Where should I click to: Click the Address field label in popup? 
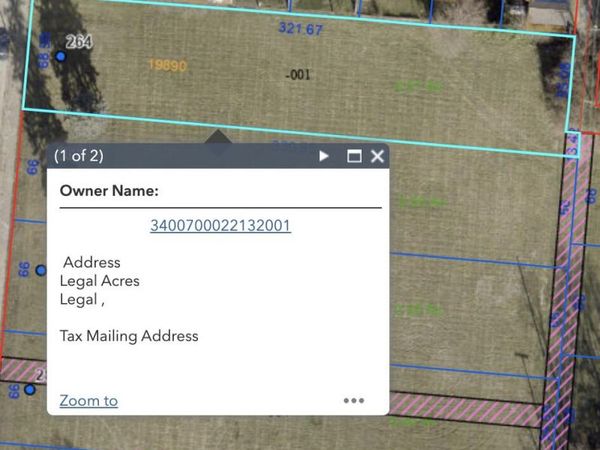[92, 263]
